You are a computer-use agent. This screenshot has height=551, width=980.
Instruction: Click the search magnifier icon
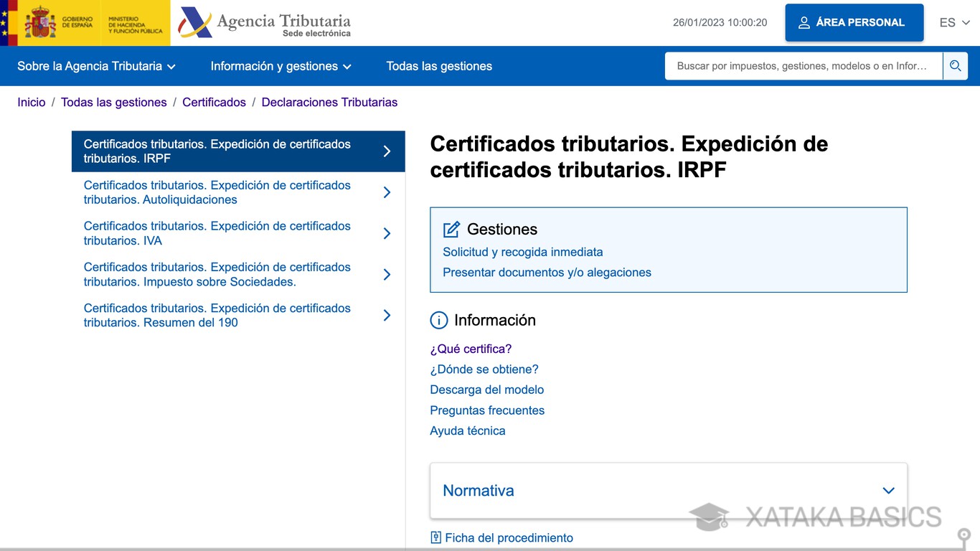coord(955,66)
